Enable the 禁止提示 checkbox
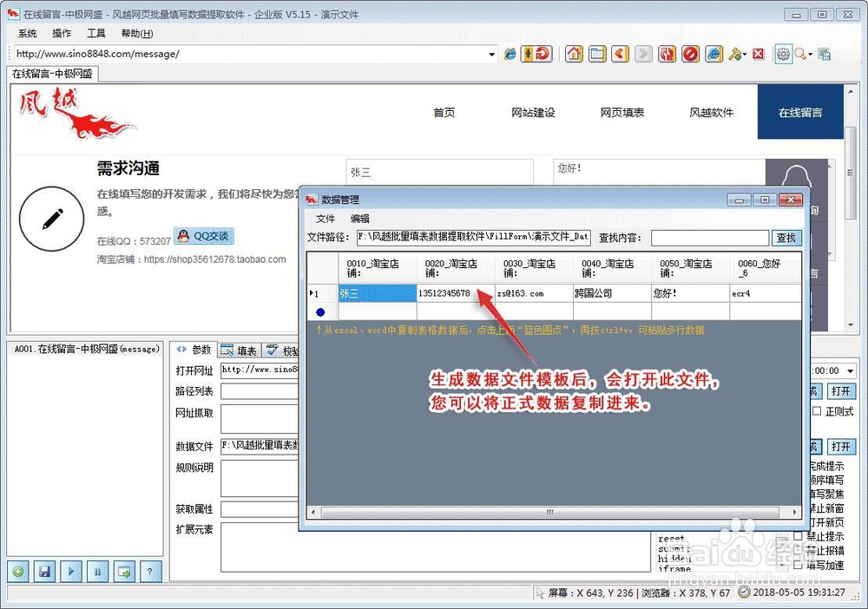This screenshot has height=609, width=868. click(798, 535)
